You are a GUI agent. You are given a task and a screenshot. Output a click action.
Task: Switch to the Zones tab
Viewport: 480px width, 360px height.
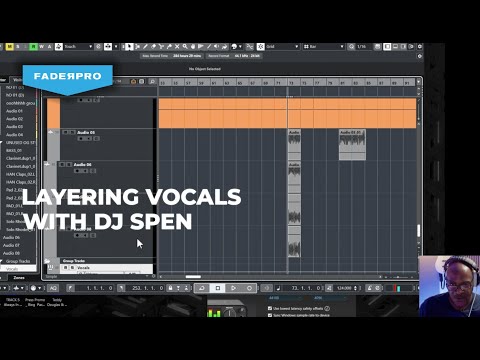(x=19, y=277)
